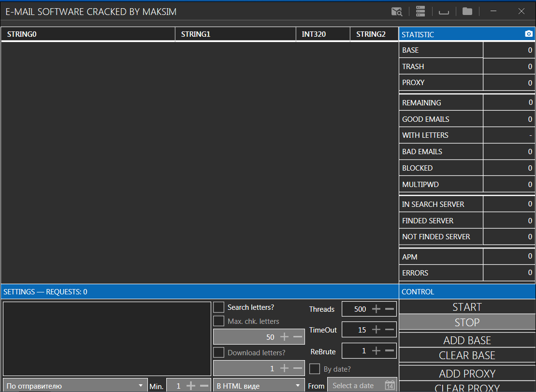
Task: Click the folder icon in title bar
Action: 467,11
